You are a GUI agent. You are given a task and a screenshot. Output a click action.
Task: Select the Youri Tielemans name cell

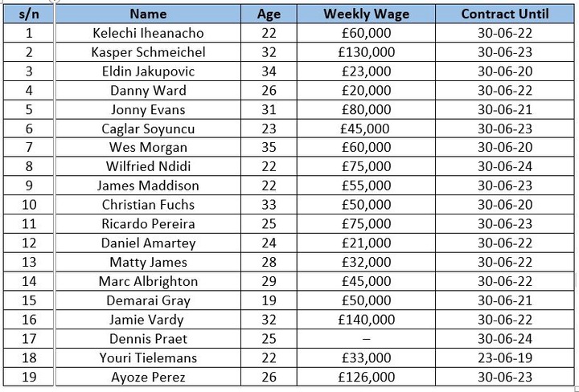tap(148, 357)
